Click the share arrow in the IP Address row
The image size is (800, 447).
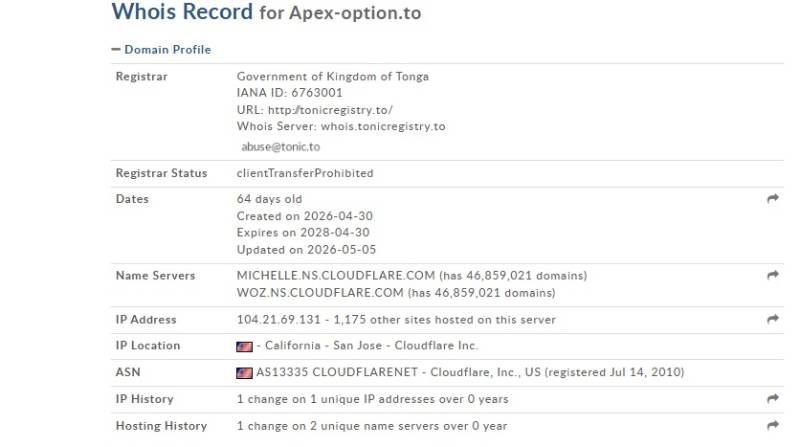[x=772, y=319]
